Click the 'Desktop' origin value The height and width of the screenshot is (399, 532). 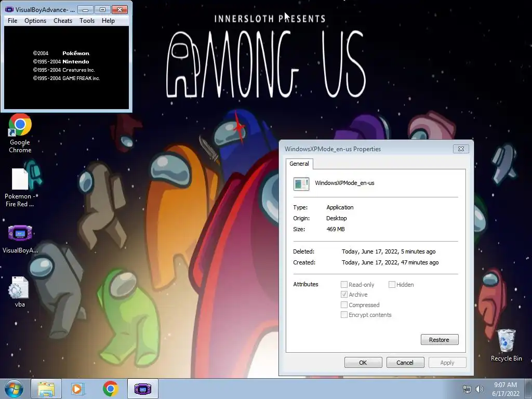(x=337, y=218)
